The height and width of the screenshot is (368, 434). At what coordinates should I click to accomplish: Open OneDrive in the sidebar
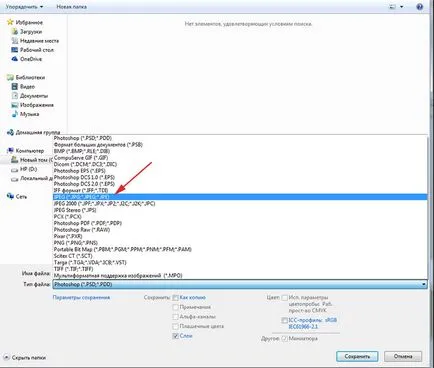pos(31,59)
